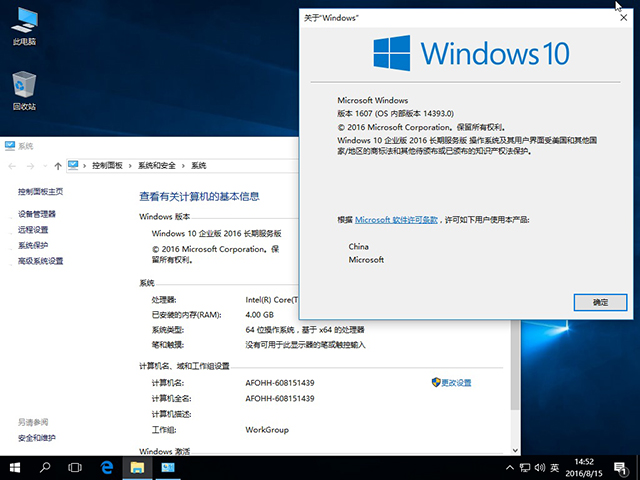The width and height of the screenshot is (640, 480).
Task: Click 更改设置 next to computer name
Action: coord(456,383)
